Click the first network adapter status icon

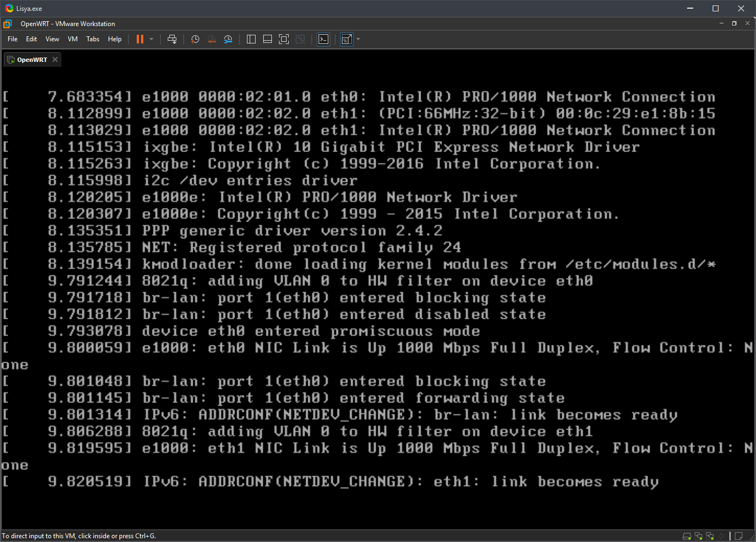pos(698,536)
